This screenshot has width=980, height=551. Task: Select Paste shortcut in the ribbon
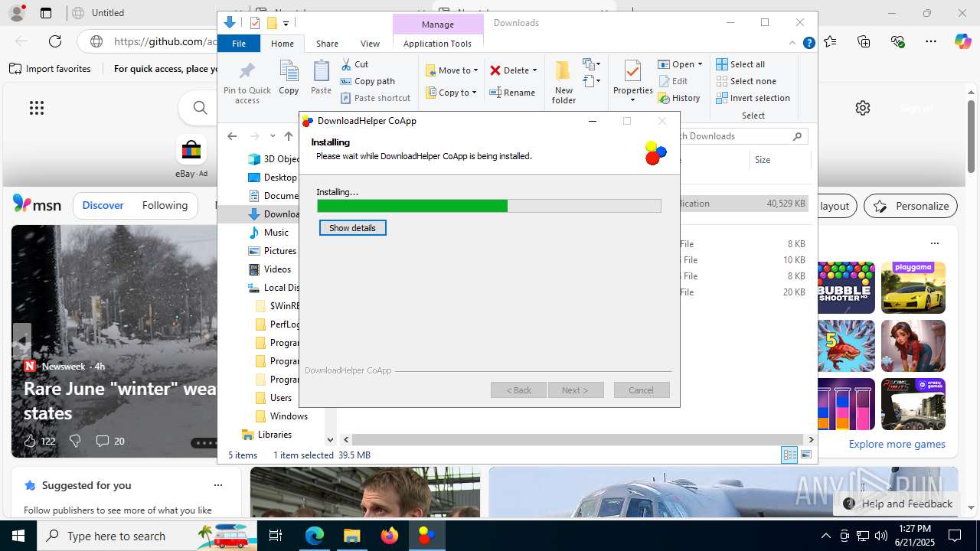375,98
